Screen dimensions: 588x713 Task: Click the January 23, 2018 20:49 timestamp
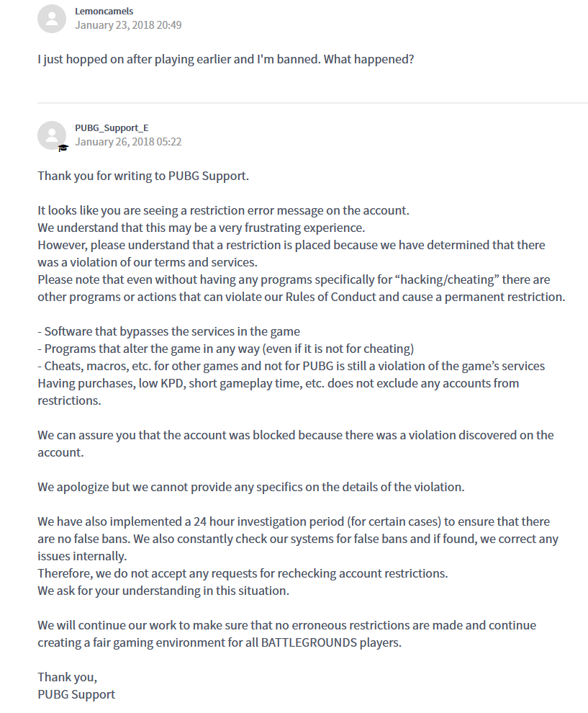pyautogui.click(x=128, y=25)
